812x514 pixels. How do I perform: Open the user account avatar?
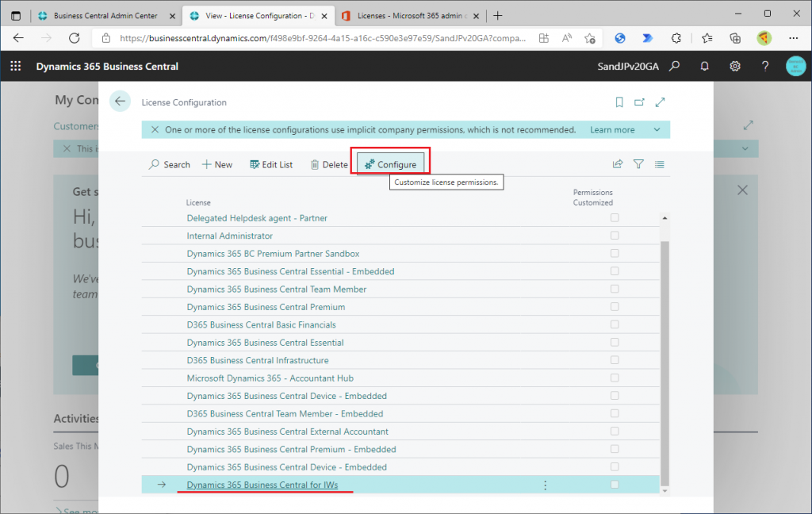pyautogui.click(x=795, y=67)
